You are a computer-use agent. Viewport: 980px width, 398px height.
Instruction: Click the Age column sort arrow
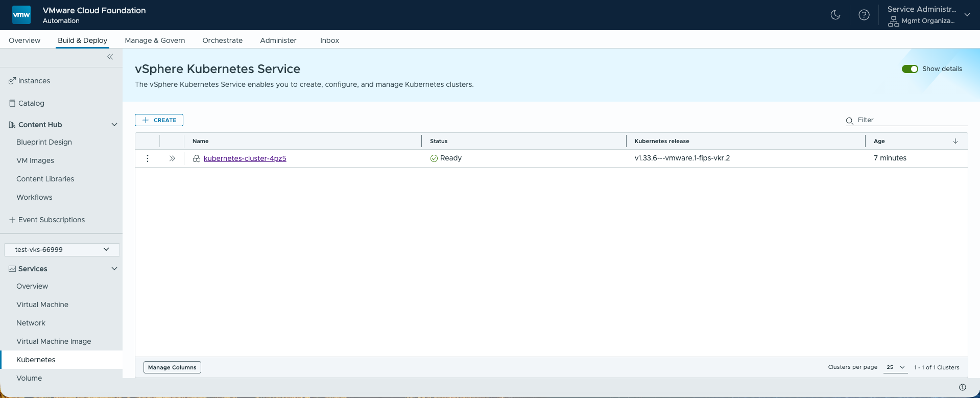[955, 141]
